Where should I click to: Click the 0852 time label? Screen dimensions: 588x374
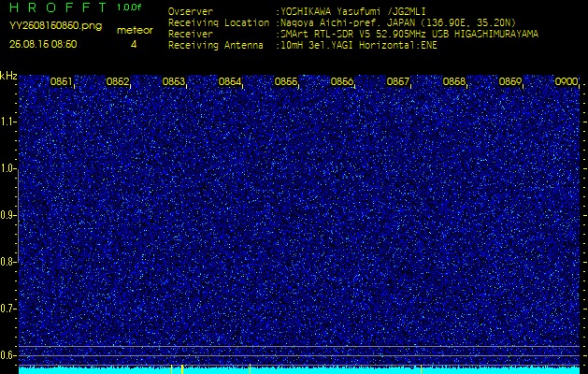[118, 81]
